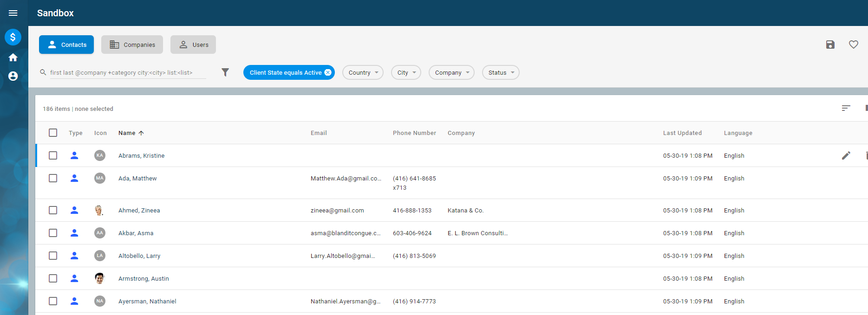Check the select-all header checkbox
The height and width of the screenshot is (315, 868).
click(x=53, y=133)
